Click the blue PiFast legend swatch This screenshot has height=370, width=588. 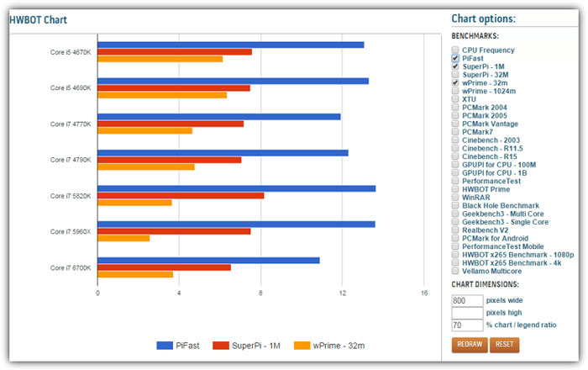(165, 346)
